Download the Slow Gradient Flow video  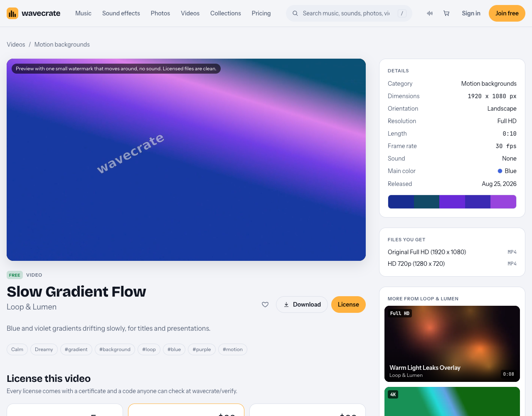[302, 305]
